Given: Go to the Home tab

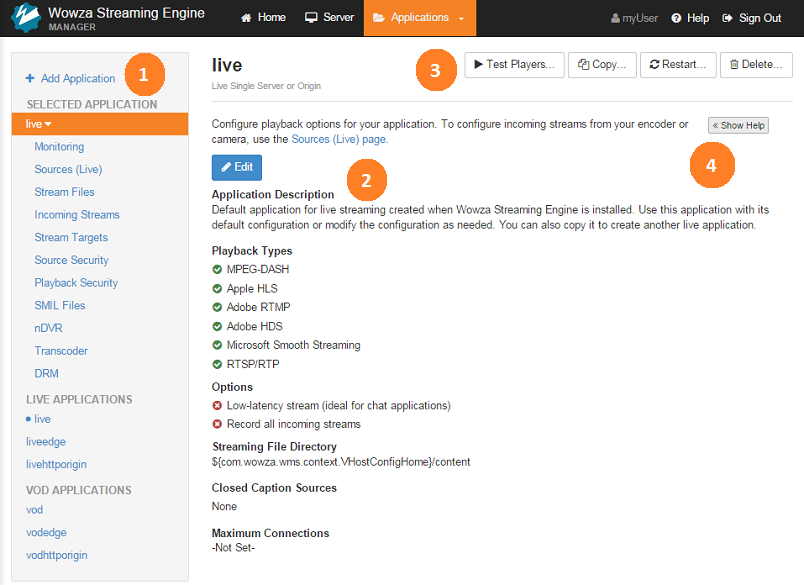Looking at the screenshot, I should coord(263,18).
